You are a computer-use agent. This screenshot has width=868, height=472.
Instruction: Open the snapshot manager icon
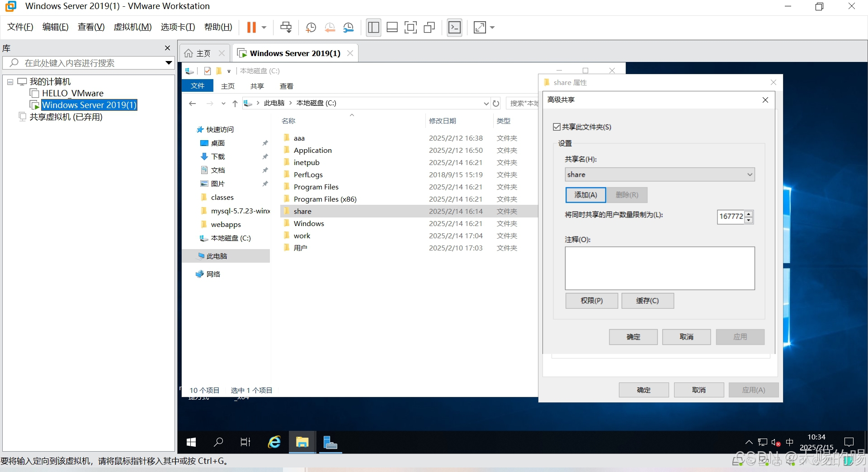349,28
